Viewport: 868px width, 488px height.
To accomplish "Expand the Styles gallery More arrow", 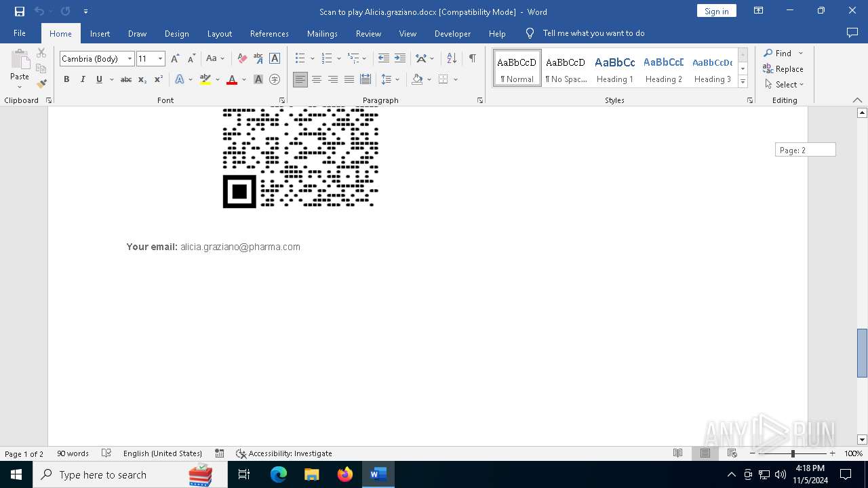I will click(743, 82).
